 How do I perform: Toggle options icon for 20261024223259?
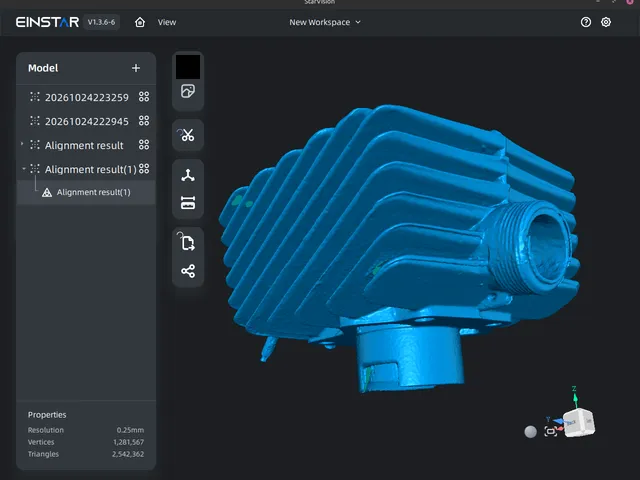point(144,97)
